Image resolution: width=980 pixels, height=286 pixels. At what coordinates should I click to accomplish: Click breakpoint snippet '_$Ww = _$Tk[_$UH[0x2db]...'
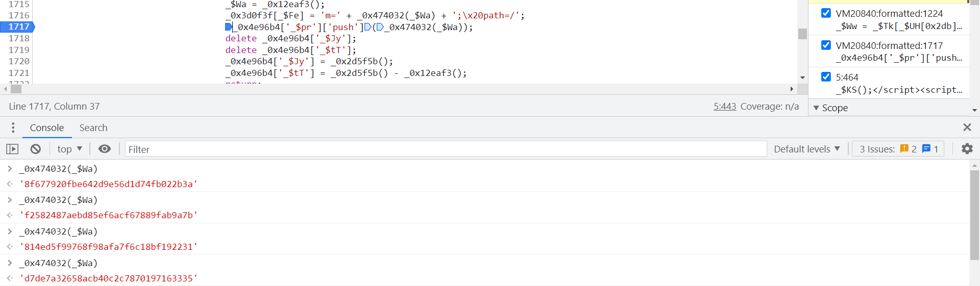(x=899, y=26)
